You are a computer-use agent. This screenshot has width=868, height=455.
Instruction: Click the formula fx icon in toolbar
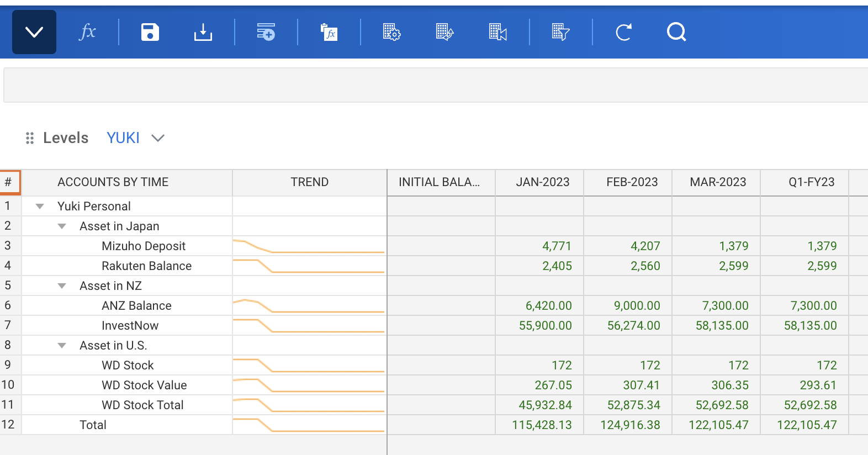88,32
